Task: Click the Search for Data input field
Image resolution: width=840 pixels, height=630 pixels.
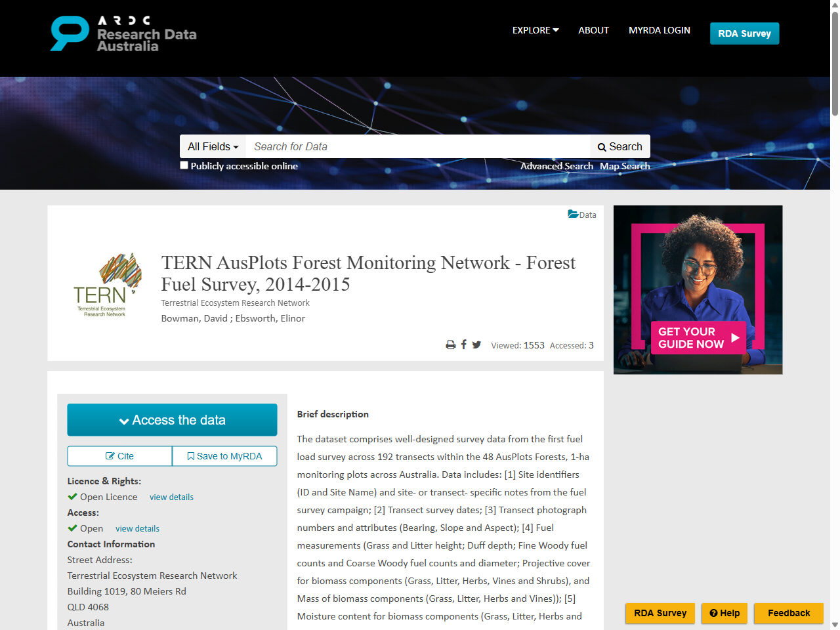Action: pos(417,146)
